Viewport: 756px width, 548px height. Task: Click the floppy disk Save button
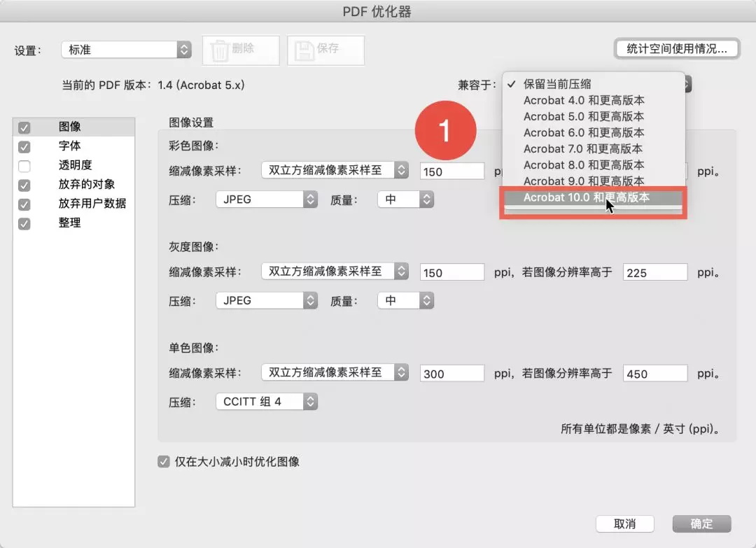(x=325, y=50)
